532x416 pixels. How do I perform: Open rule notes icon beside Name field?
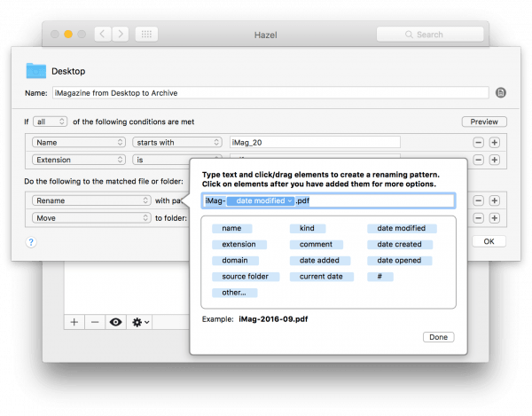click(501, 92)
